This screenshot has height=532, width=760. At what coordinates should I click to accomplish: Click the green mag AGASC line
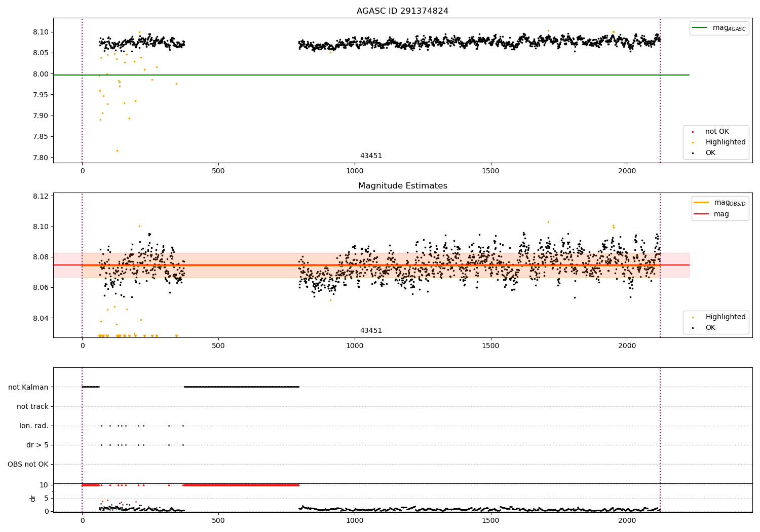371,75
